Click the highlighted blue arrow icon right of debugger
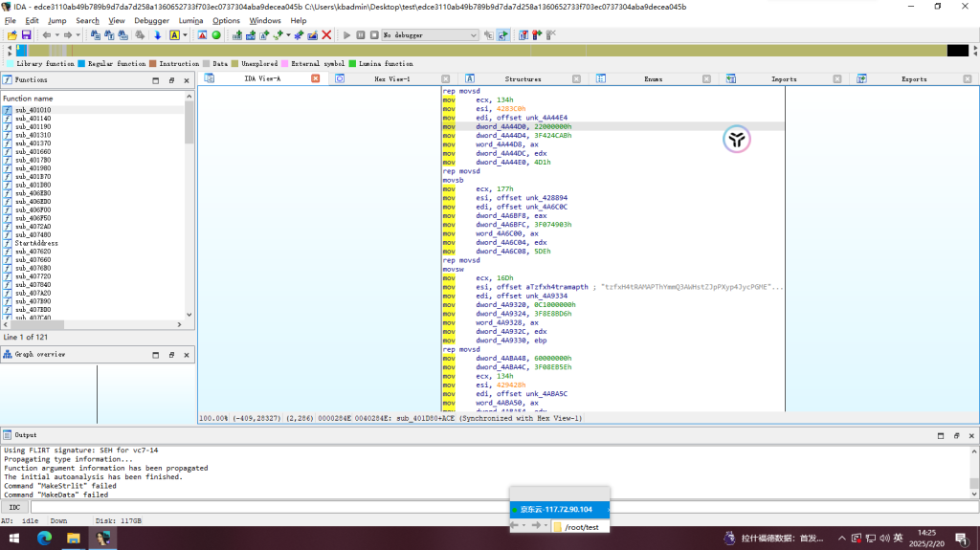Image resolution: width=980 pixels, height=550 pixels. (503, 35)
